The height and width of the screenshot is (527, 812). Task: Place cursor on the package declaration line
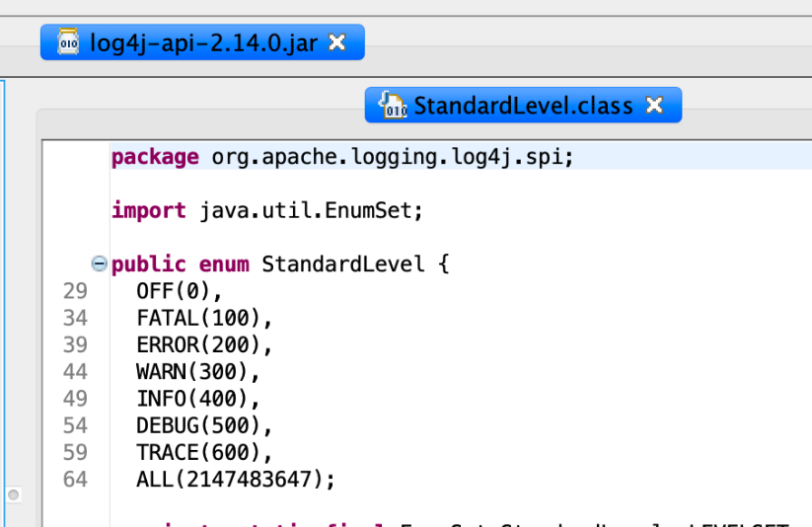[x=341, y=157]
